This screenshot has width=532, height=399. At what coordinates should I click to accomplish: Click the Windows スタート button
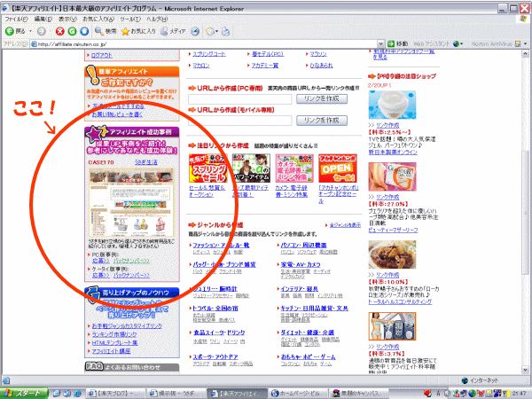tap(24, 393)
